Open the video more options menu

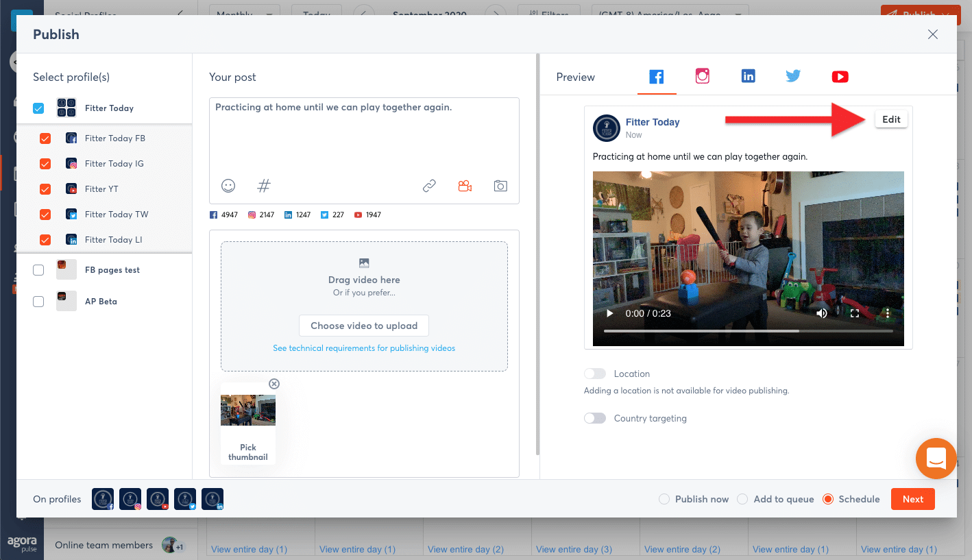888,313
